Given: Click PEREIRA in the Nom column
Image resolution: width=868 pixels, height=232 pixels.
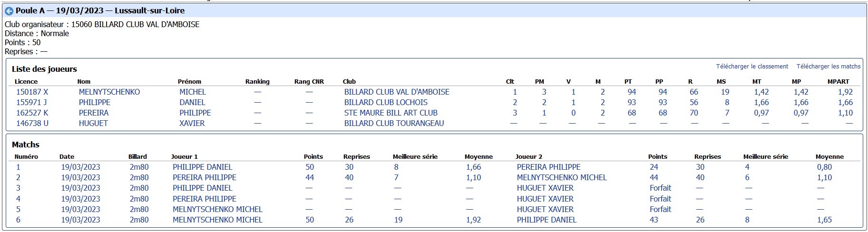Looking at the screenshot, I should point(94,113).
